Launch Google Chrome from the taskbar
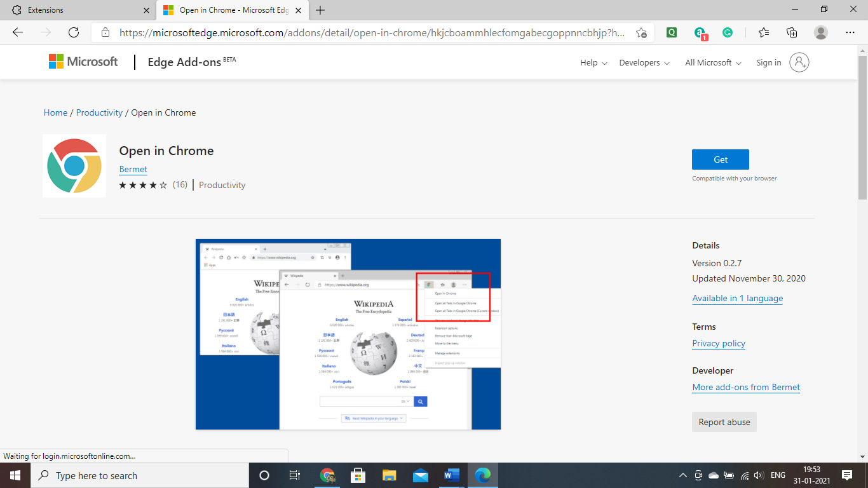The height and width of the screenshot is (488, 868). click(327, 475)
